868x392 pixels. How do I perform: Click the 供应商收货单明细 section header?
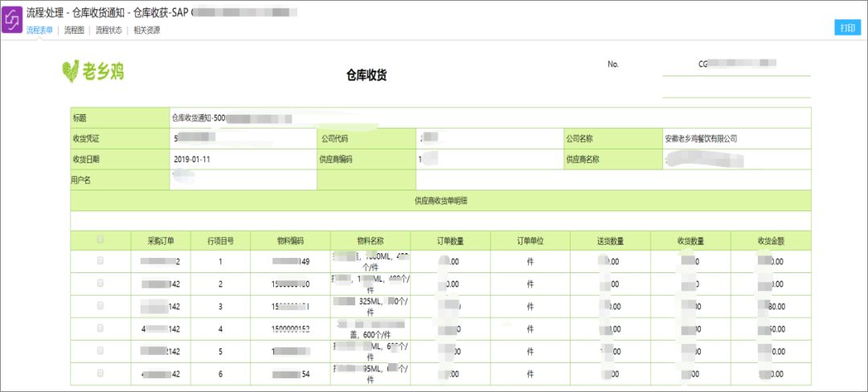(x=440, y=201)
